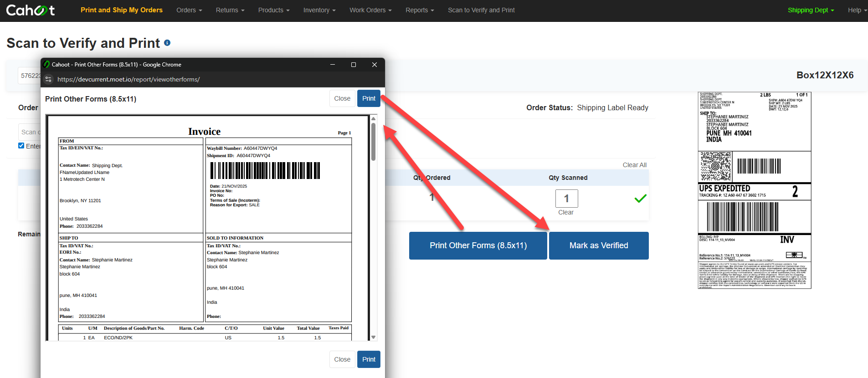This screenshot has height=378, width=868.
Task: Expand the Orders dropdown menu
Action: coord(189,10)
